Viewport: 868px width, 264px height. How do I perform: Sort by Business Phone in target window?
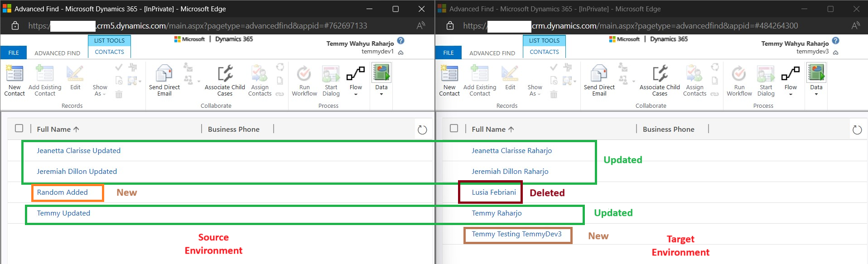tap(669, 129)
